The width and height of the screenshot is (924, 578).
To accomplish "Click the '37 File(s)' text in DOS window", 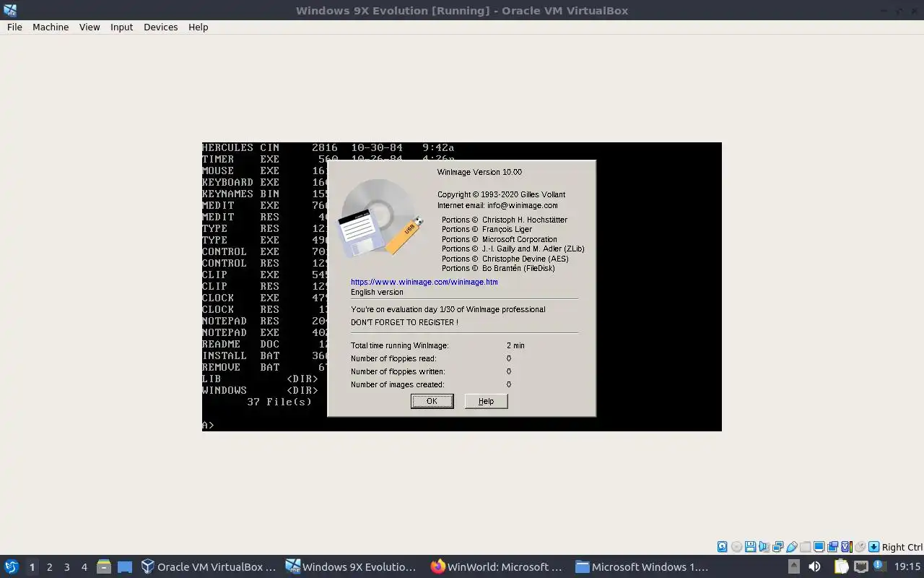I will [279, 402].
